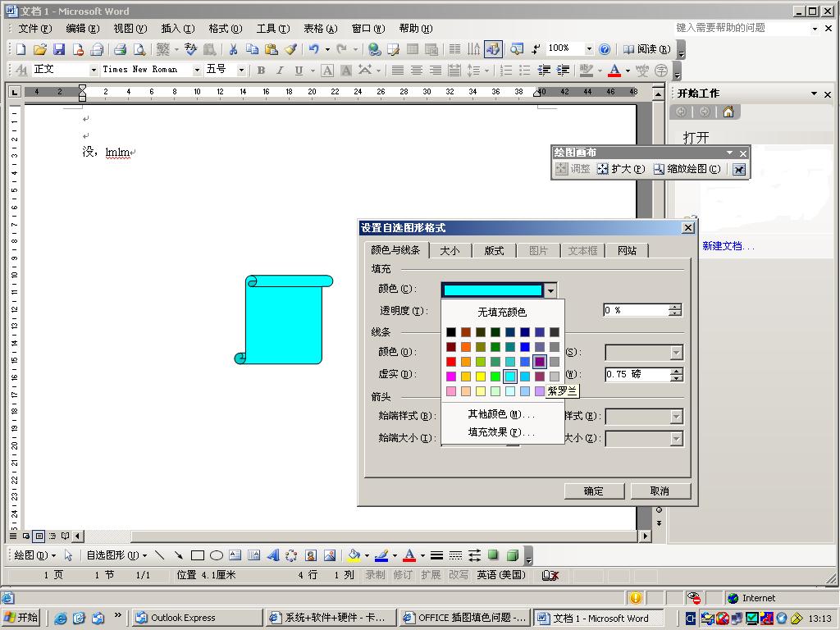This screenshot has height=630, width=840.
Task: Click the 3-D Style icon
Action: click(513, 555)
